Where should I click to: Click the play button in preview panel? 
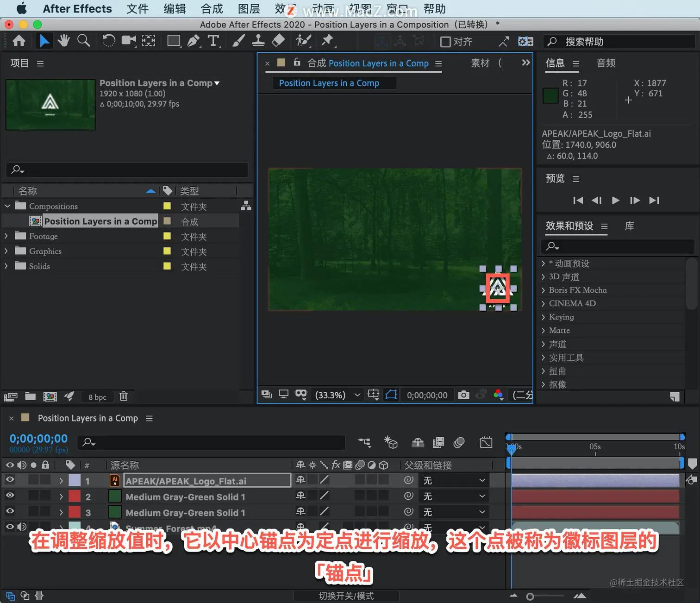coord(615,200)
